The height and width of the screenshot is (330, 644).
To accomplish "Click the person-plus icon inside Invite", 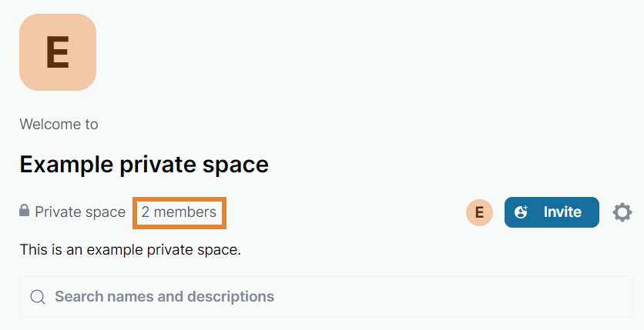I will coord(522,212).
